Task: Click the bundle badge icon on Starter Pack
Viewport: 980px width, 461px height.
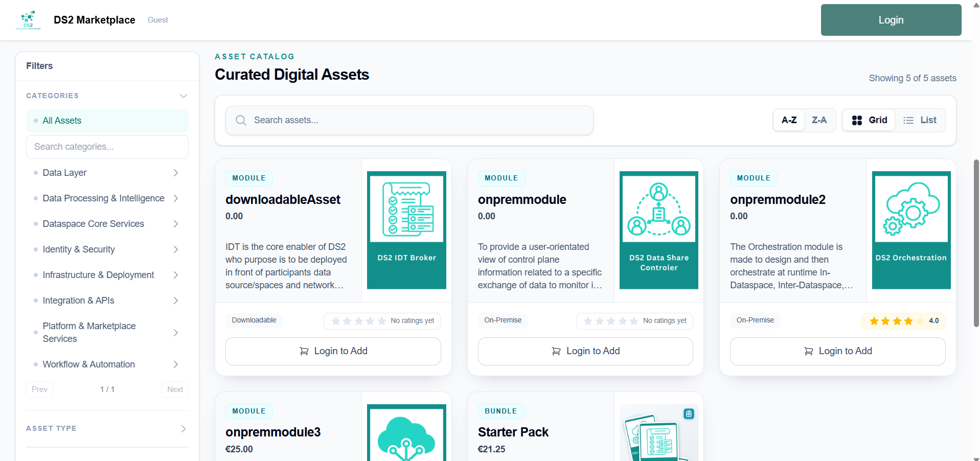Action: click(x=689, y=414)
